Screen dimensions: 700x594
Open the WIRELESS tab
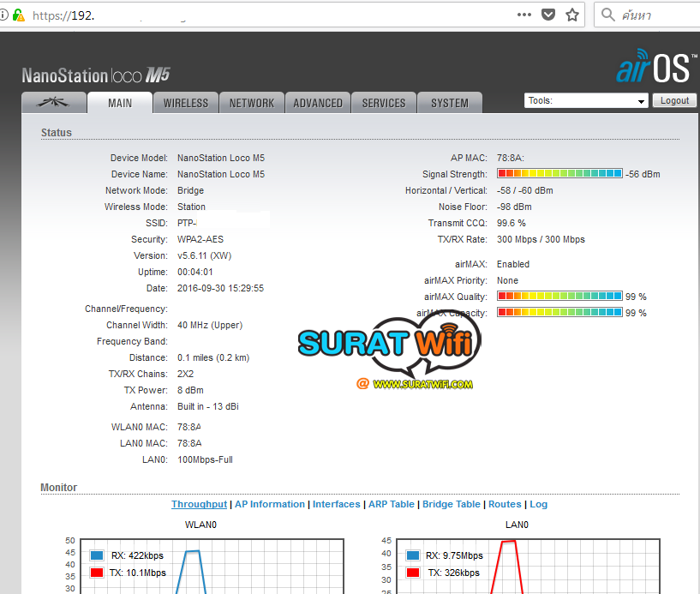coord(186,103)
